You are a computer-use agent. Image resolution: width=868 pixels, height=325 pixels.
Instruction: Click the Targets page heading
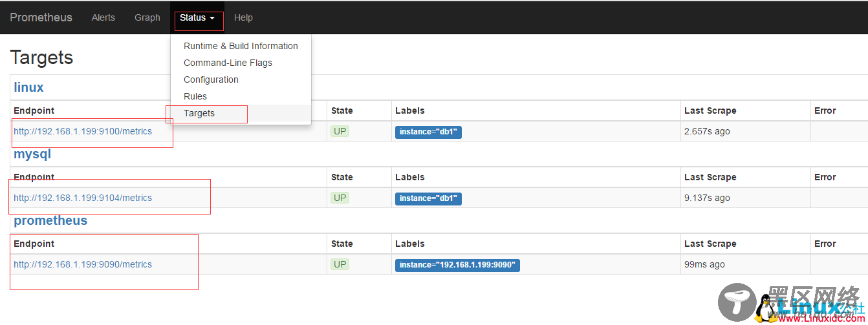click(x=41, y=58)
